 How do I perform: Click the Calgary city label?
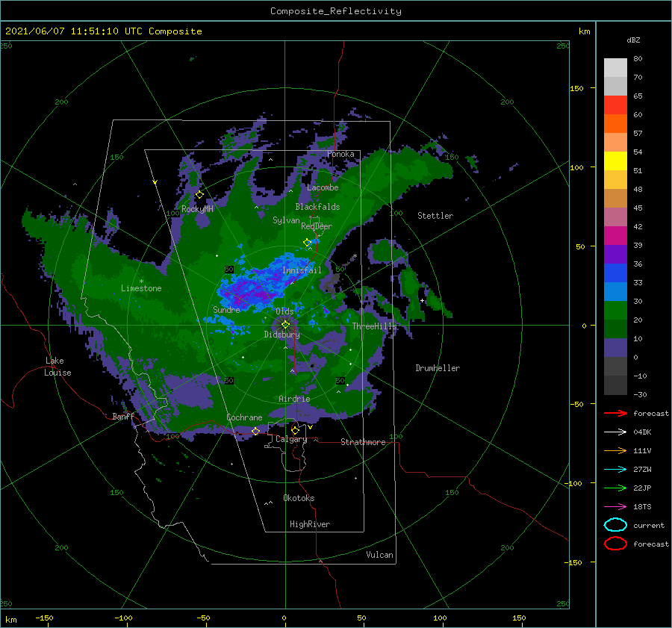[291, 439]
